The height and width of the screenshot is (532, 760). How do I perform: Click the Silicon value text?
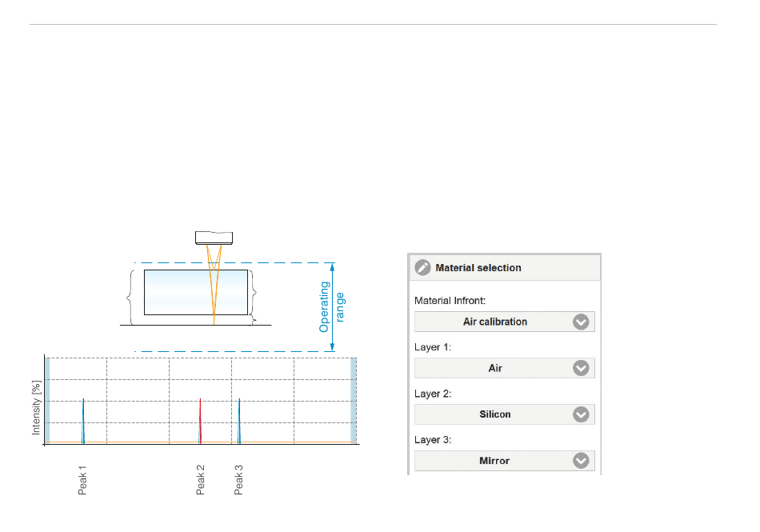(495, 414)
